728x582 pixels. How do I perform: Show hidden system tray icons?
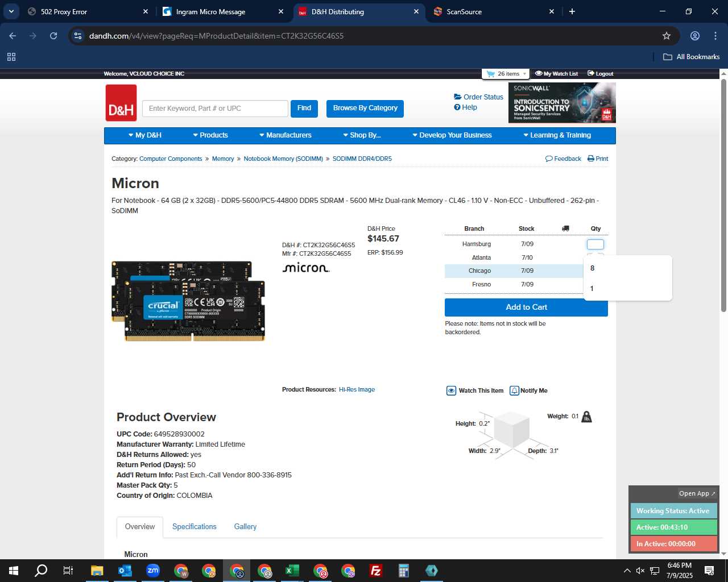click(627, 571)
